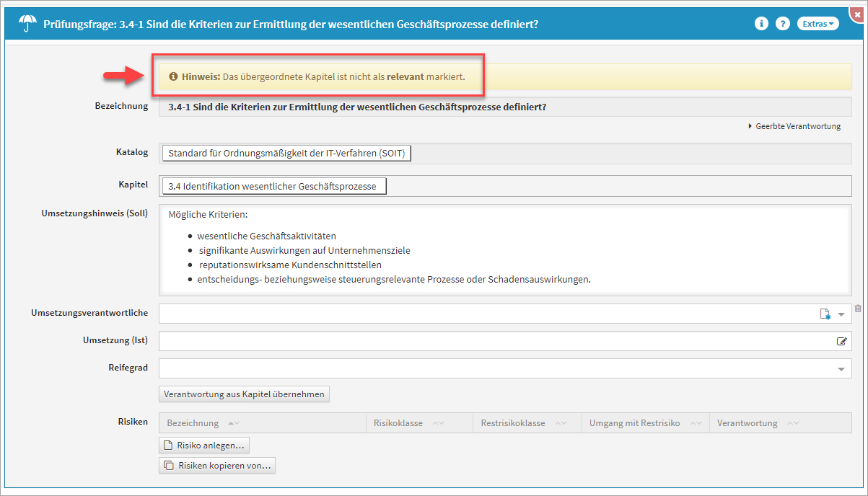Open the Reifegrad dropdown list
The image size is (868, 496).
(x=841, y=369)
